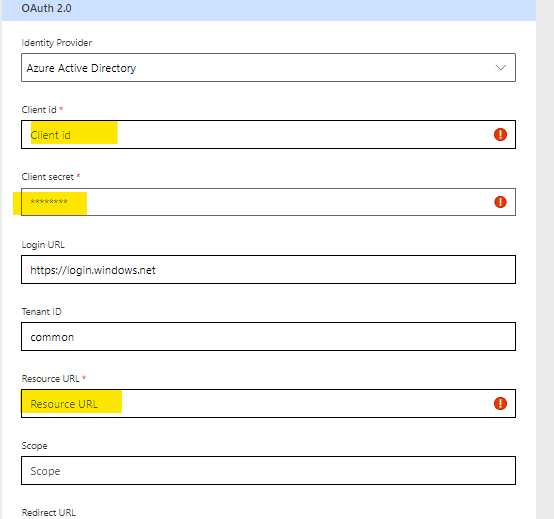Viewport: 554px width, 519px height.
Task: Click inside the Scope text field
Action: (268, 471)
